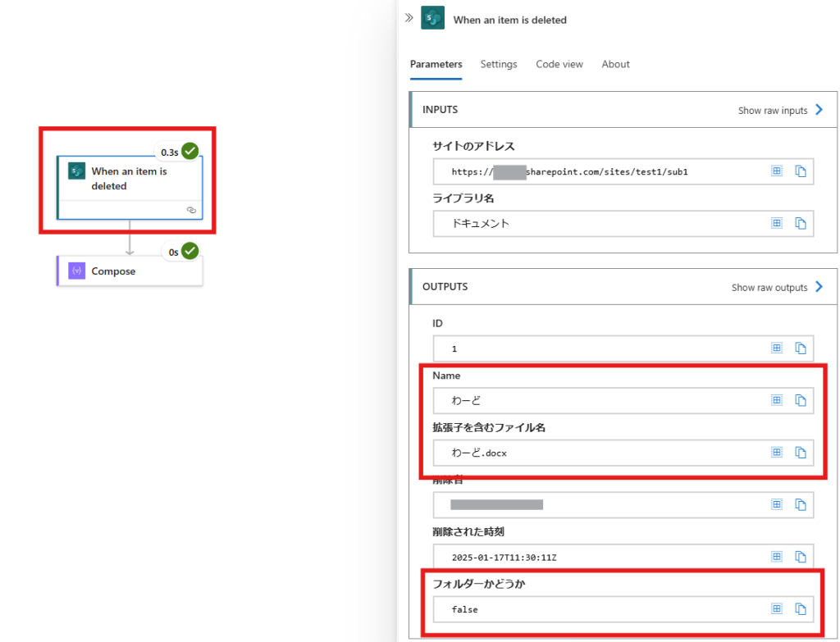Click the connection link icon on trigger card

(x=191, y=211)
